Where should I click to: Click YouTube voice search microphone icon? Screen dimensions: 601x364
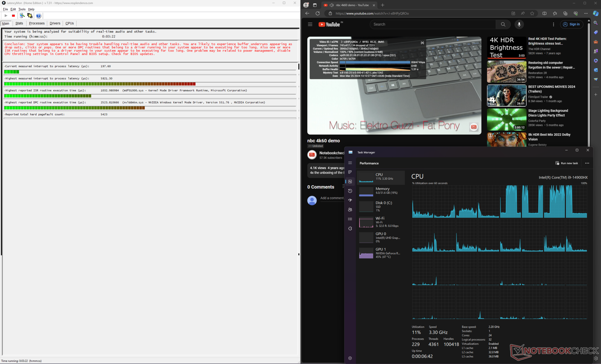[519, 24]
